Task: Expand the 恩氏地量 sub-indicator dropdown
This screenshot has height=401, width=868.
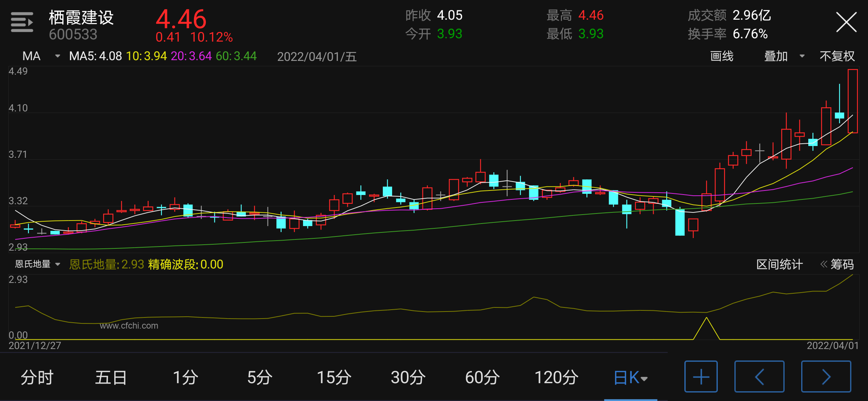Action: click(37, 264)
